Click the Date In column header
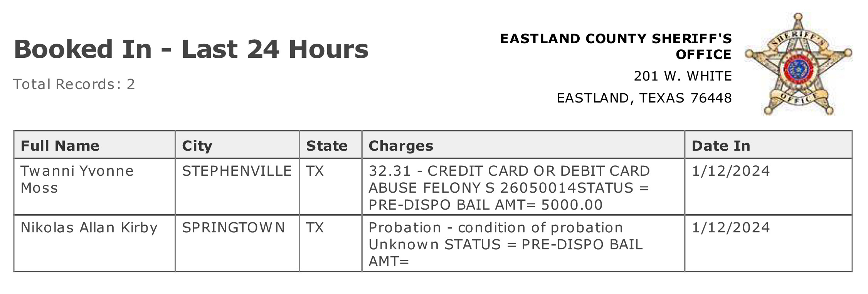This screenshot has width=868, height=294. click(x=768, y=145)
